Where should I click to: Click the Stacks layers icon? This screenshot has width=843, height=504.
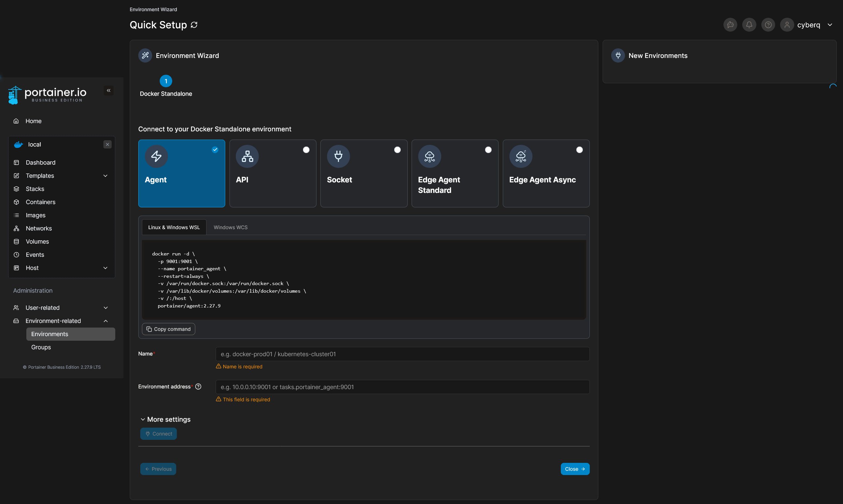[16, 189]
